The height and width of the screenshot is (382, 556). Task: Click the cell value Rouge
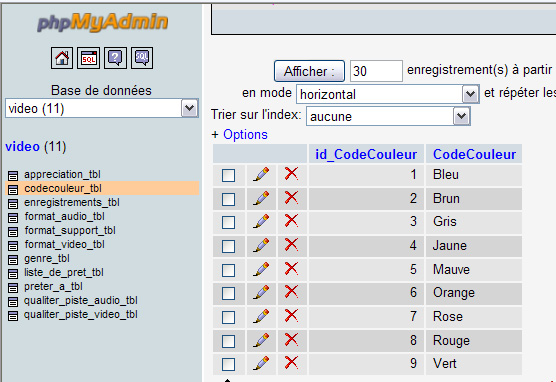[x=451, y=341]
